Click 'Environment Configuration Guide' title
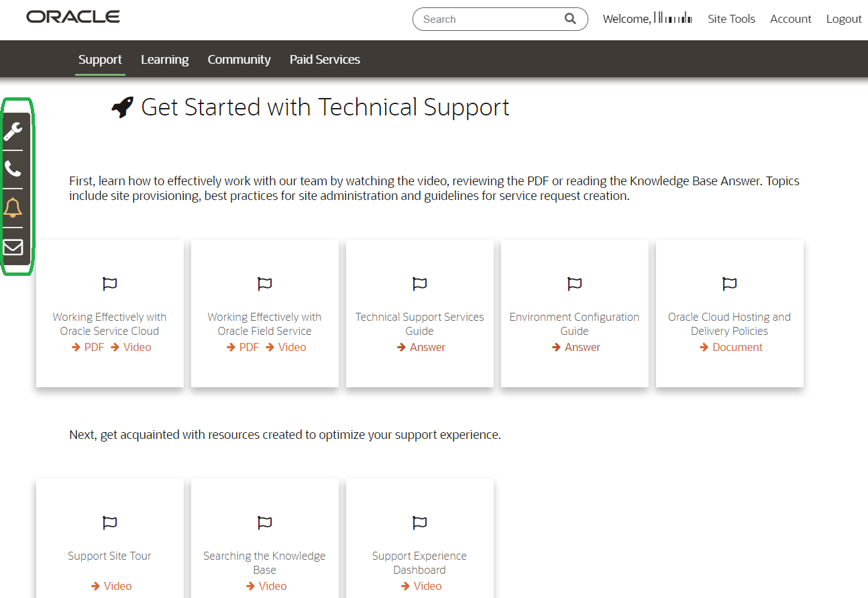The image size is (868, 598). point(574,323)
